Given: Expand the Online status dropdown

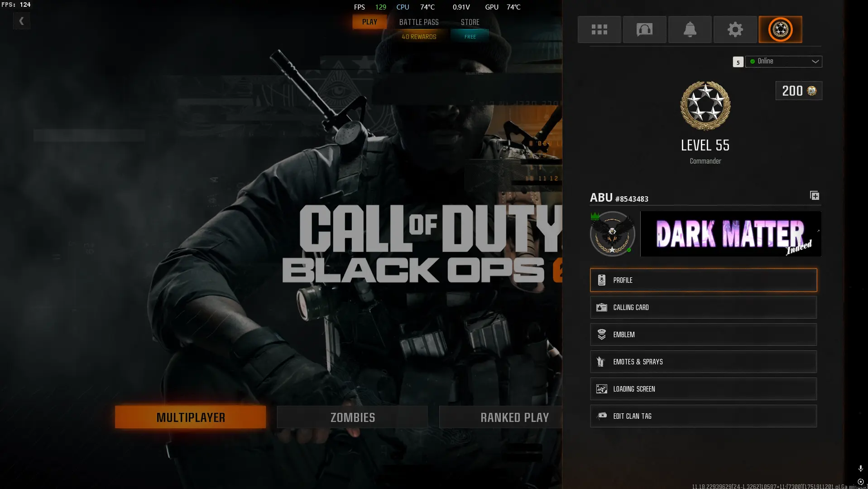Looking at the screenshot, I should click(784, 62).
